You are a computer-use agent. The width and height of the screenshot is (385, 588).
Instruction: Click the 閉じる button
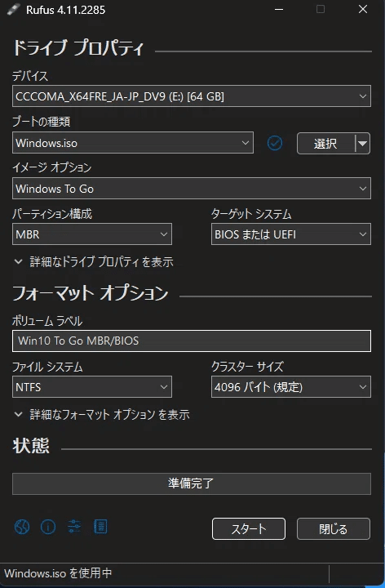click(334, 528)
